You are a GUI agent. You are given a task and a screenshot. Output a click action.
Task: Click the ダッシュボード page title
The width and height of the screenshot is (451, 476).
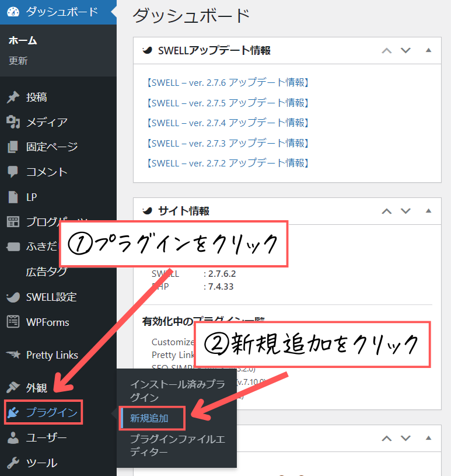(191, 16)
